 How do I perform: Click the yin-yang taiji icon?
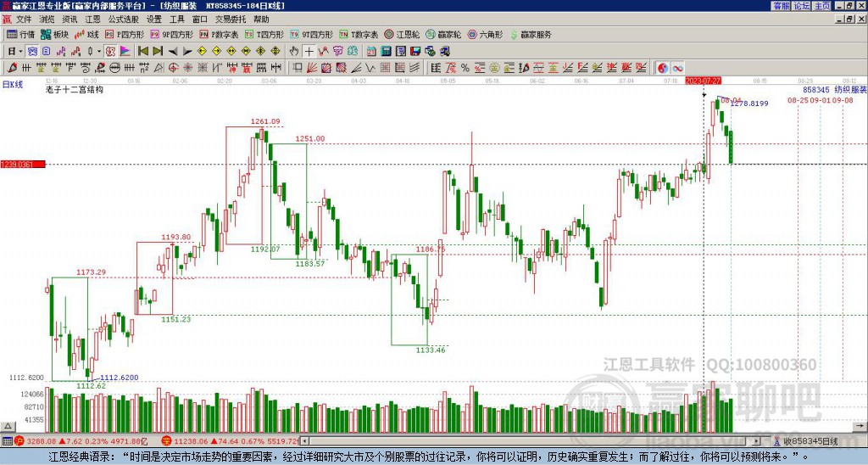coord(662,68)
